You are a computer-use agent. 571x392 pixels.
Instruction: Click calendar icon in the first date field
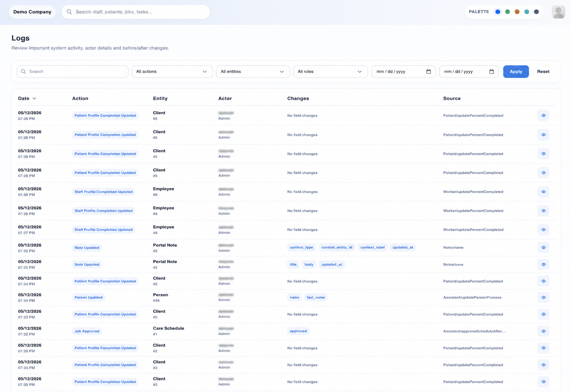428,72
